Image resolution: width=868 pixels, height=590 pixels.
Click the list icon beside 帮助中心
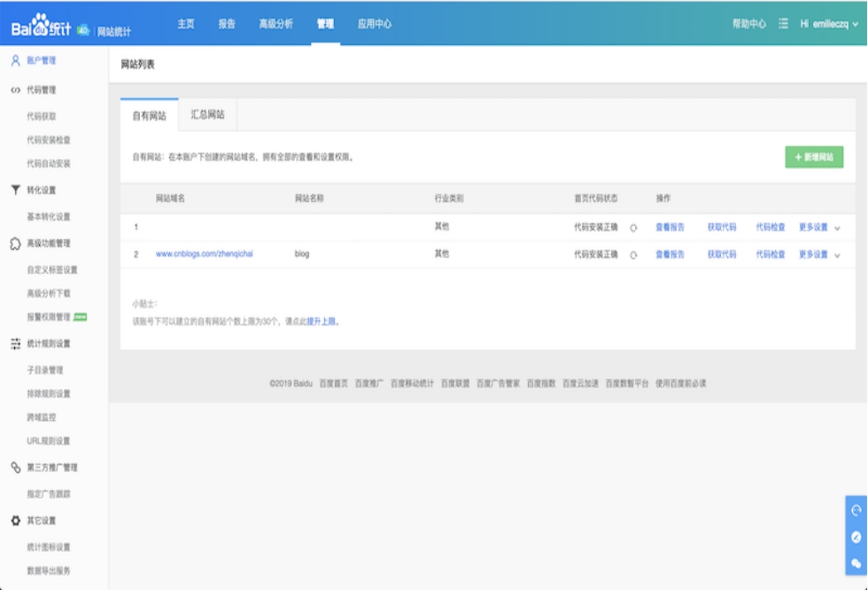click(x=783, y=25)
